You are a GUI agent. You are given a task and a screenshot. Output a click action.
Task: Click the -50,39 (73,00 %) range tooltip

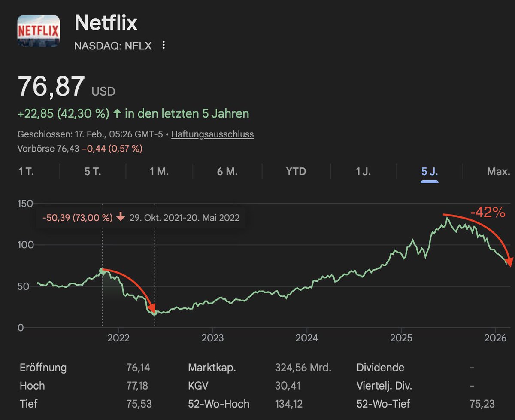(141, 218)
